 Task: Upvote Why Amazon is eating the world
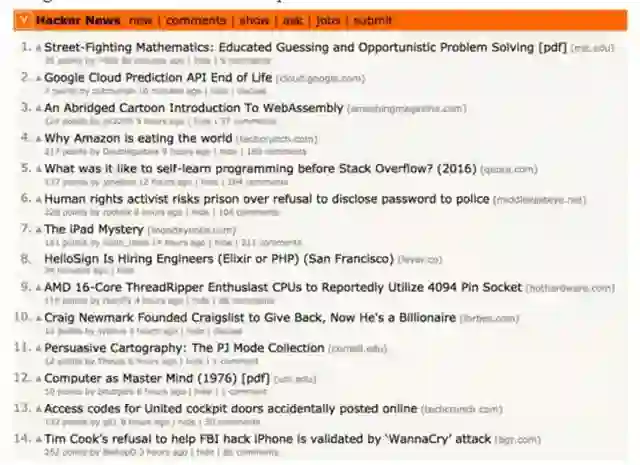click(x=38, y=139)
